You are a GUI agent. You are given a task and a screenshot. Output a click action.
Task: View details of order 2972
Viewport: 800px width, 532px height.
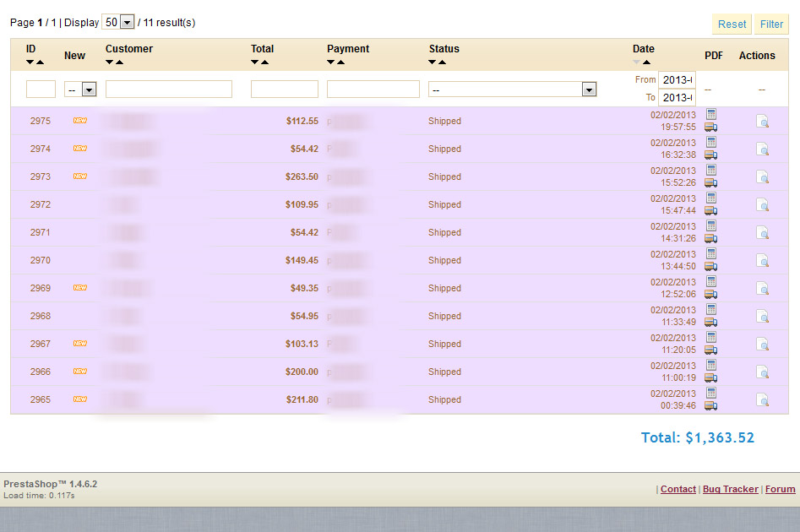tap(762, 205)
